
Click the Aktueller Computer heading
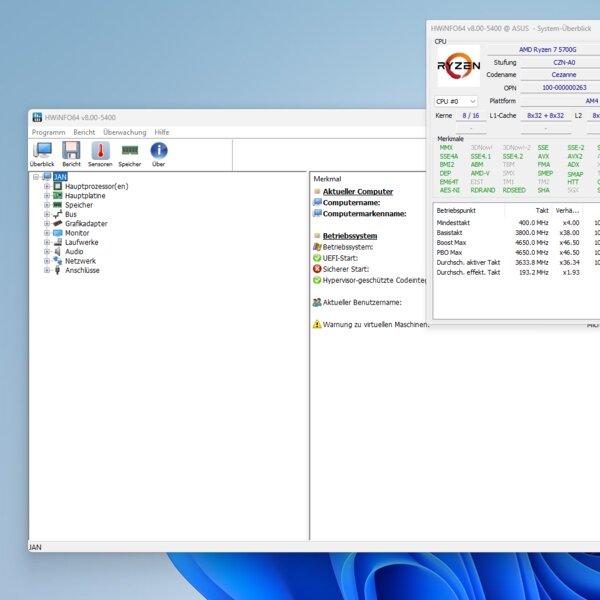pos(358,191)
